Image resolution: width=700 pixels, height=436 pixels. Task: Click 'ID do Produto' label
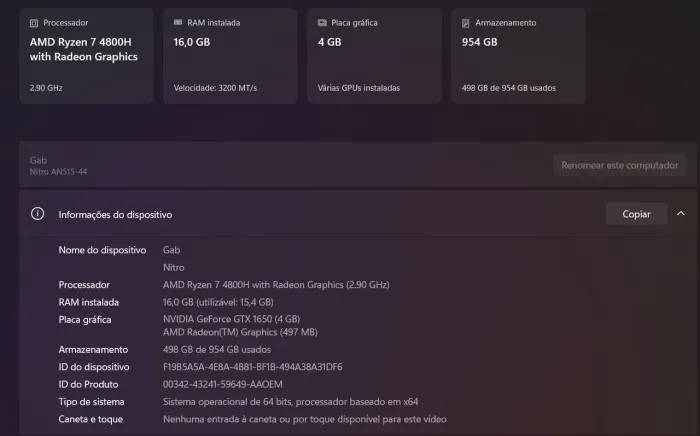point(88,384)
